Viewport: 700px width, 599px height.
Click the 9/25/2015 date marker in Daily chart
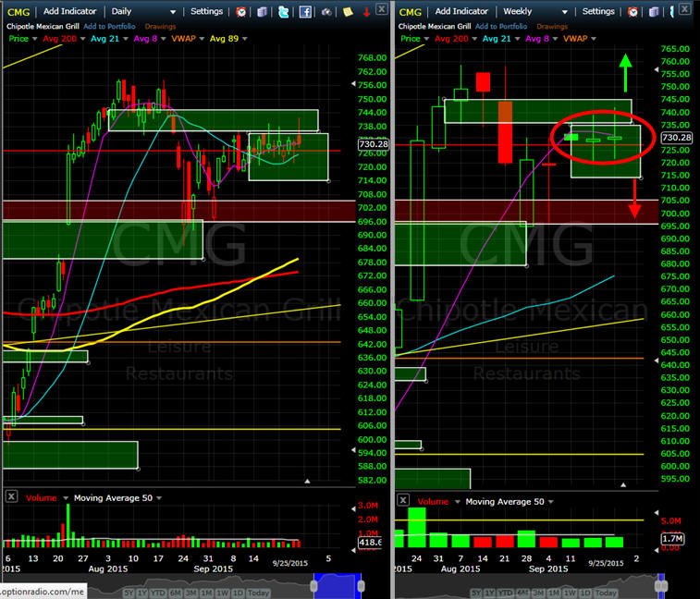[290, 563]
